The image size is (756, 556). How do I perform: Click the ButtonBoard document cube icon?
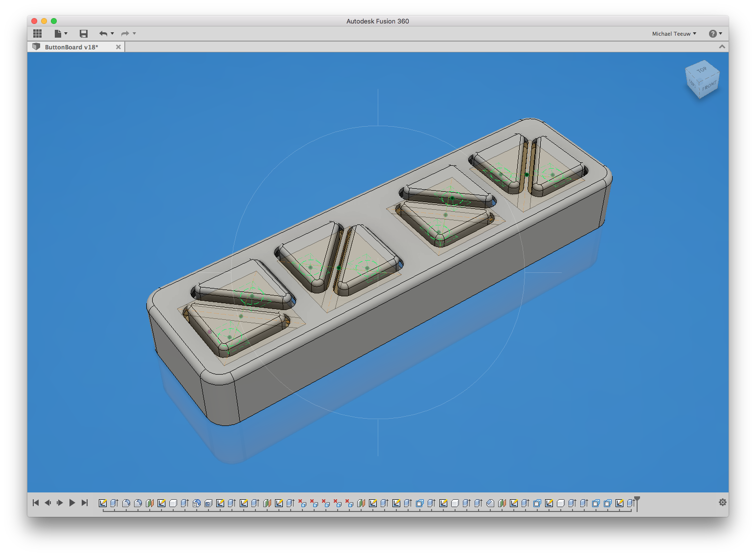pyautogui.click(x=36, y=47)
